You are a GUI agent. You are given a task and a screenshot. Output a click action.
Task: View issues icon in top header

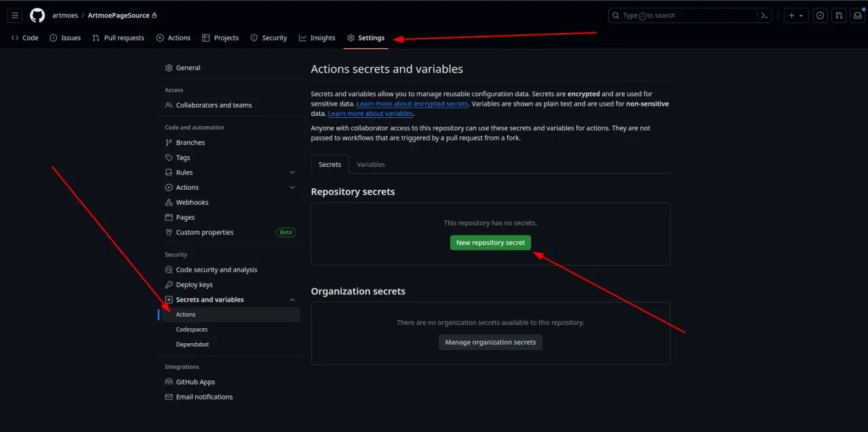(821, 15)
